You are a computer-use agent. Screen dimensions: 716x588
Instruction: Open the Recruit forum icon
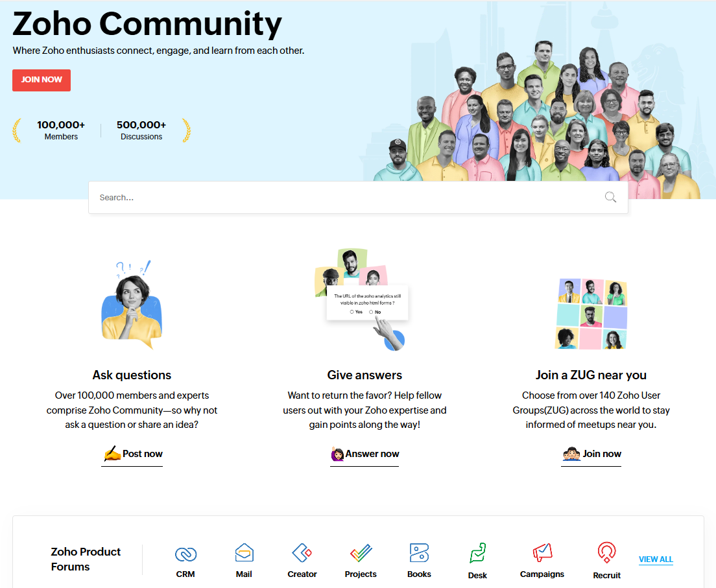click(607, 553)
